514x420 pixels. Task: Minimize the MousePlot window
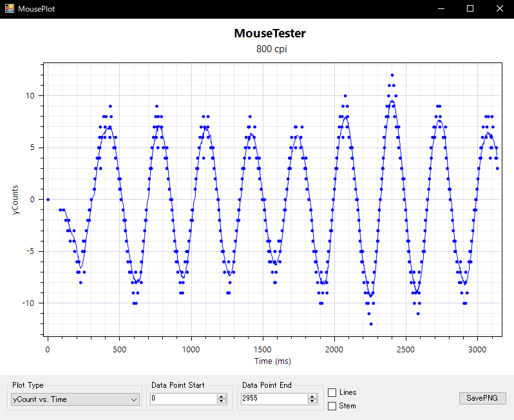(x=441, y=9)
